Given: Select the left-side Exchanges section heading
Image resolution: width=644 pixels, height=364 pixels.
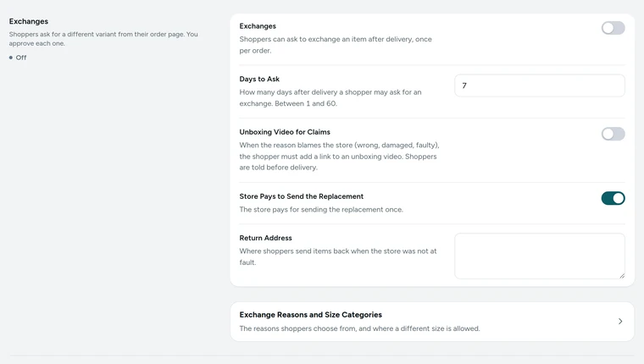Looking at the screenshot, I should point(29,21).
